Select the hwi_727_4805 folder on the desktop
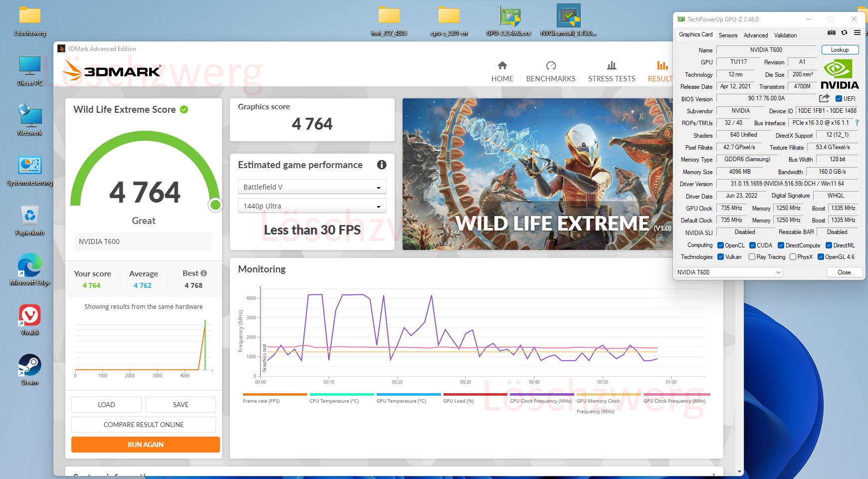This screenshot has height=479, width=868. pos(389,21)
